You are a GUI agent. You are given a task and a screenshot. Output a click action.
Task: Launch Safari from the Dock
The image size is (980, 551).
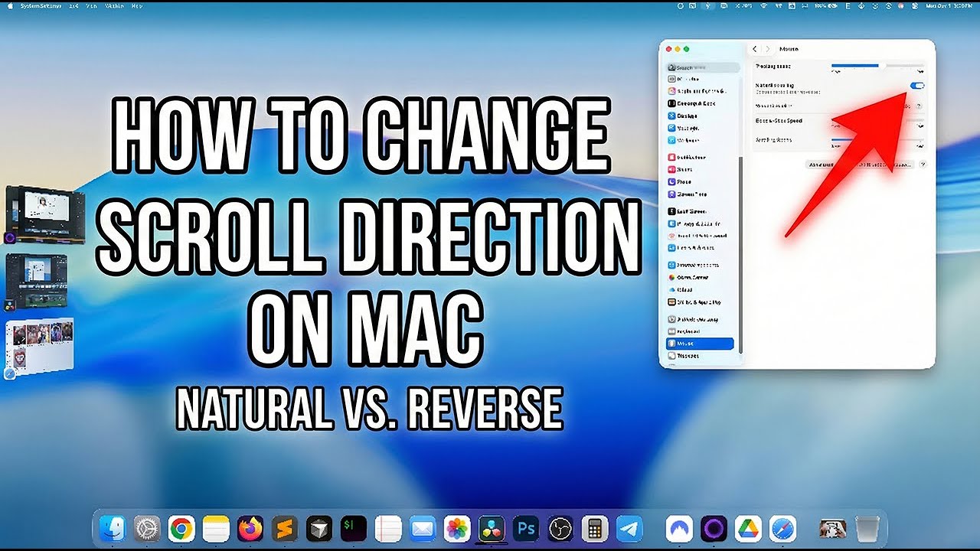click(x=782, y=528)
